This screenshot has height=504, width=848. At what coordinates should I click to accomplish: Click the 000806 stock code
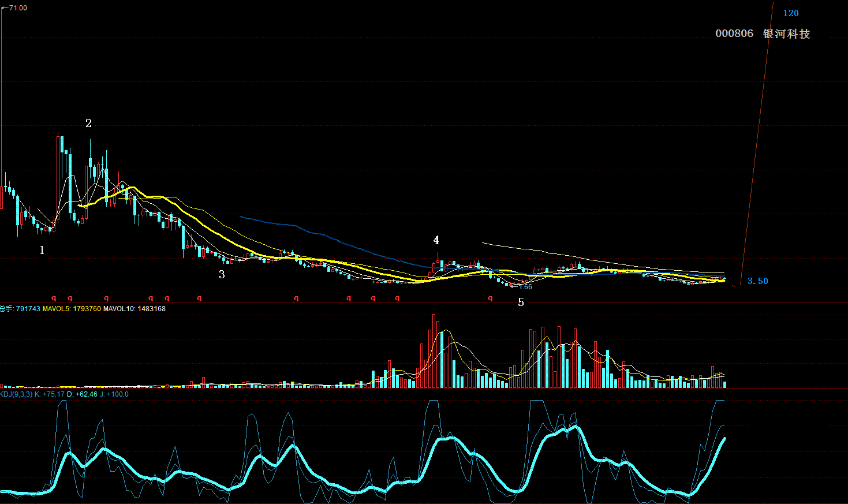[x=734, y=33]
